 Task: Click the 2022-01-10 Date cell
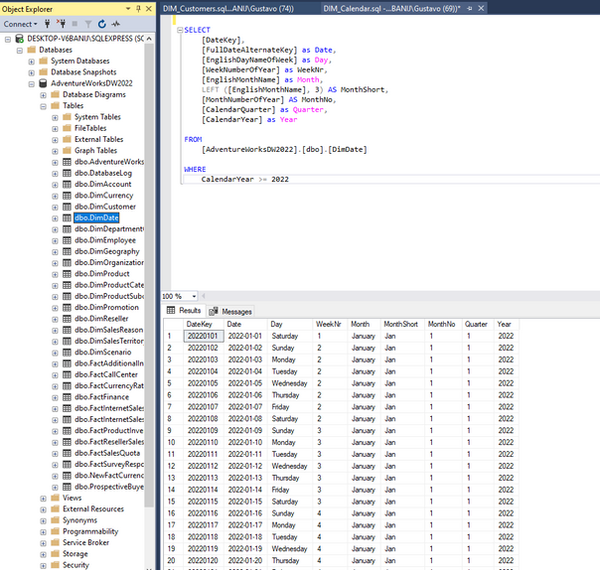tap(245, 442)
